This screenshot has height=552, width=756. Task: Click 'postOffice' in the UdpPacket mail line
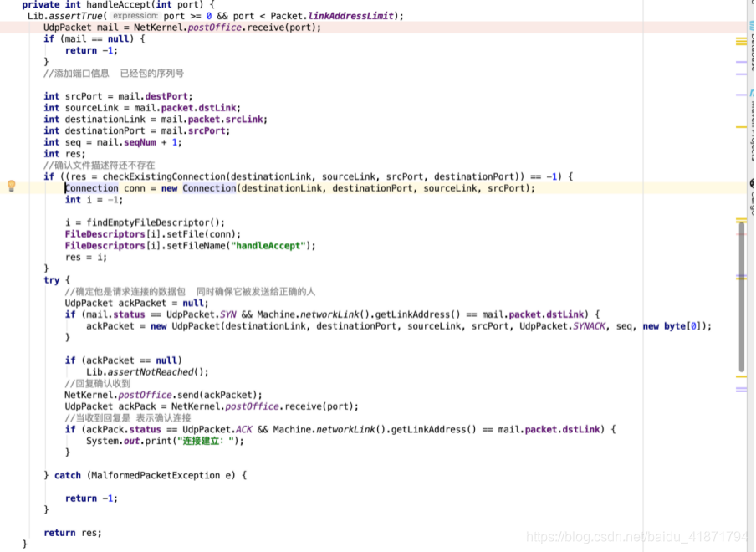pyautogui.click(x=215, y=28)
